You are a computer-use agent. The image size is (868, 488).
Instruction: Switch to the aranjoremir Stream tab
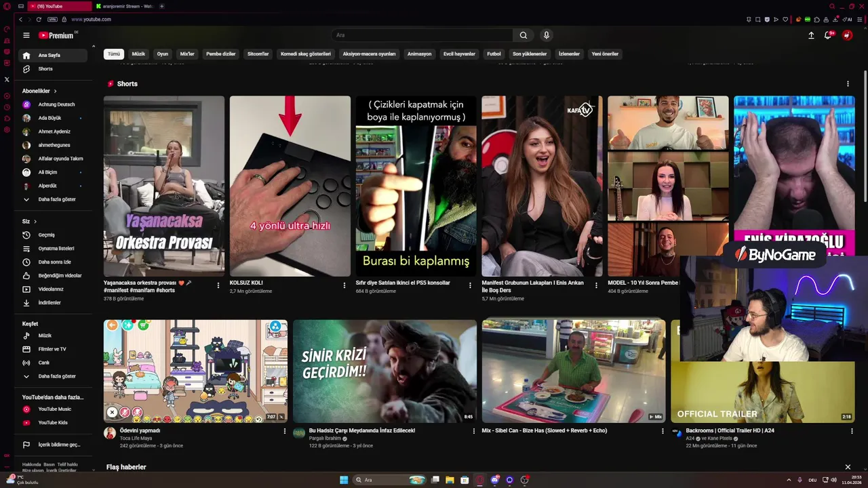[x=124, y=6]
